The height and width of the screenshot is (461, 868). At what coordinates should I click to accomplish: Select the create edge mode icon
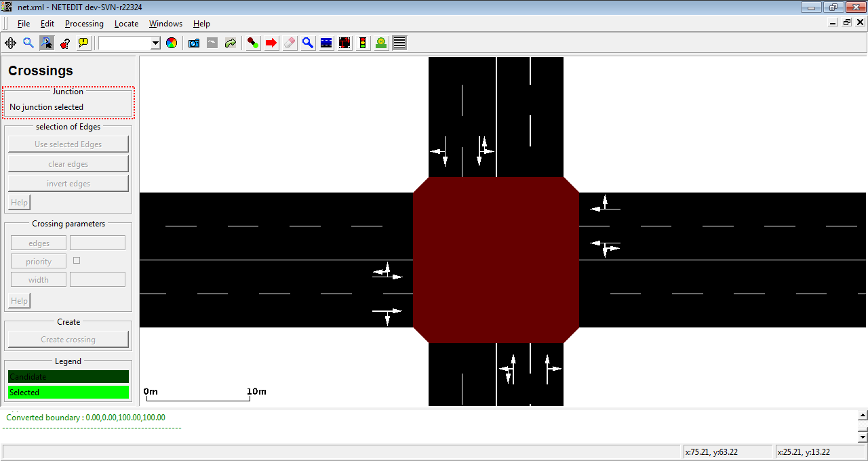253,43
